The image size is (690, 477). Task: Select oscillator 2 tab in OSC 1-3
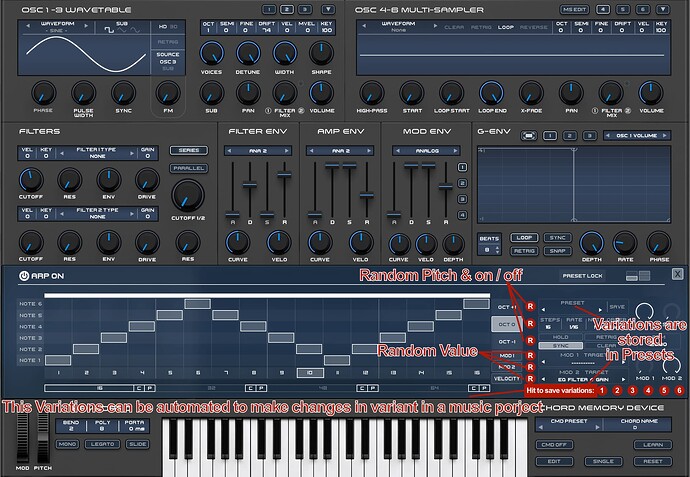pos(286,9)
